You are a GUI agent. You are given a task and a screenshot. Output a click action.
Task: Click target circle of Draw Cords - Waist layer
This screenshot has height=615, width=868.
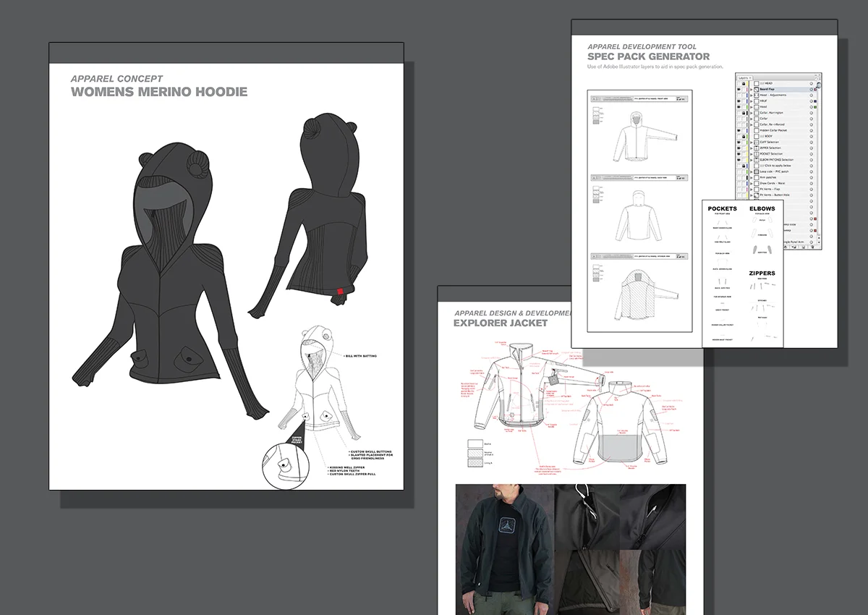(812, 183)
